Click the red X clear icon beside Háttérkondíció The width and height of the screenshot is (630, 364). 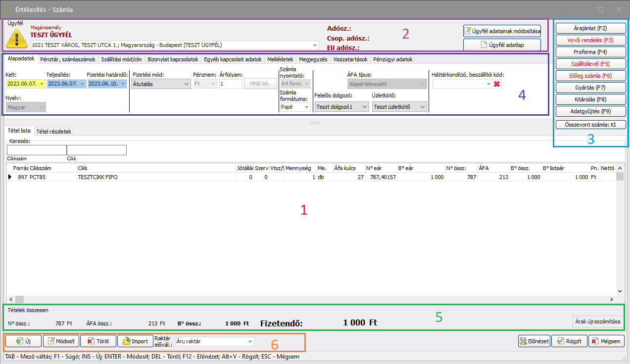pyautogui.click(x=497, y=84)
